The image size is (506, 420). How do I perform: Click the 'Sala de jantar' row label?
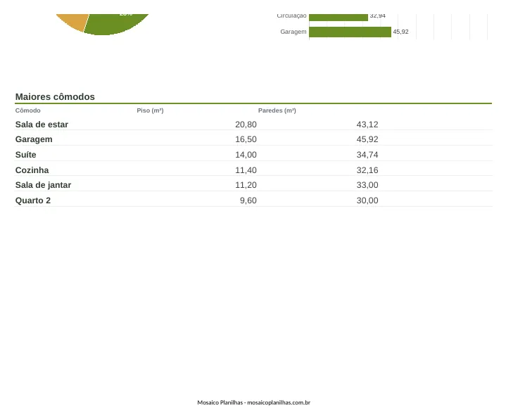coord(43,185)
